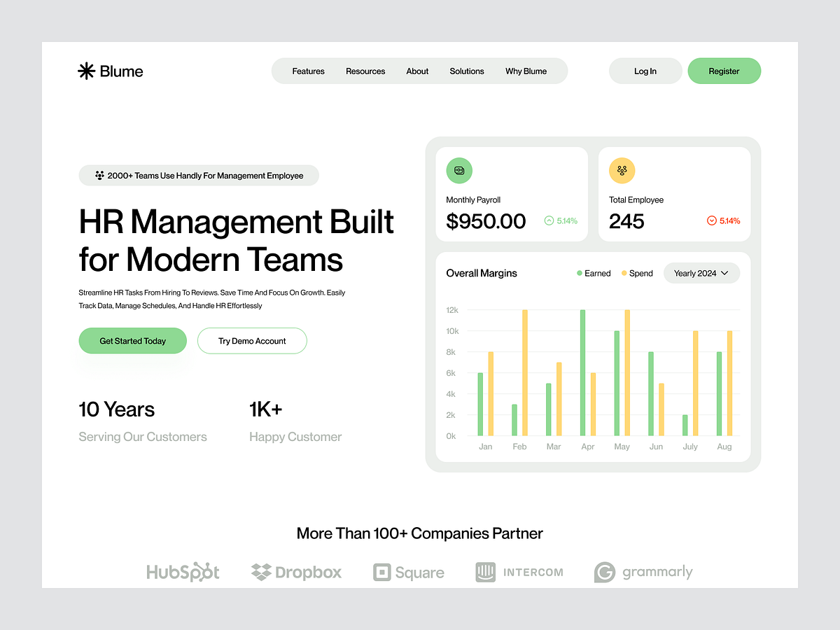Screen dimensions: 840x630
Task: Click the Grammarly partner logo
Action: pos(643,572)
